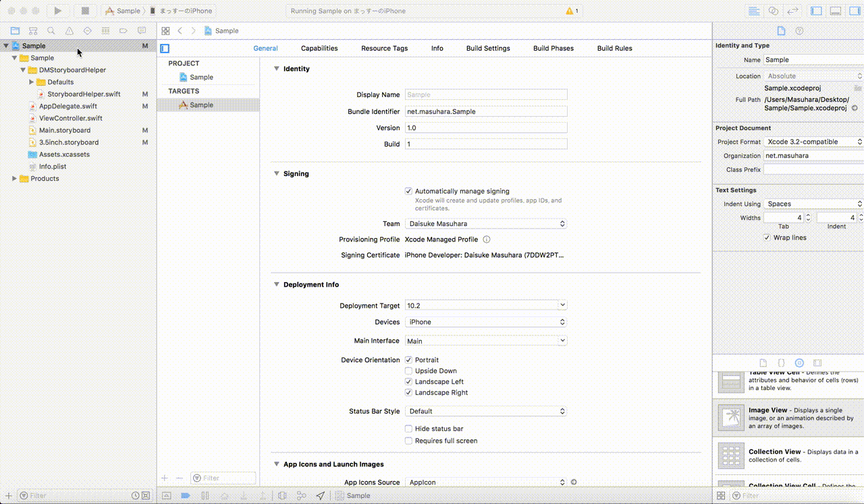Switch to the Version editor
The height and width of the screenshot is (504, 864).
click(793, 11)
